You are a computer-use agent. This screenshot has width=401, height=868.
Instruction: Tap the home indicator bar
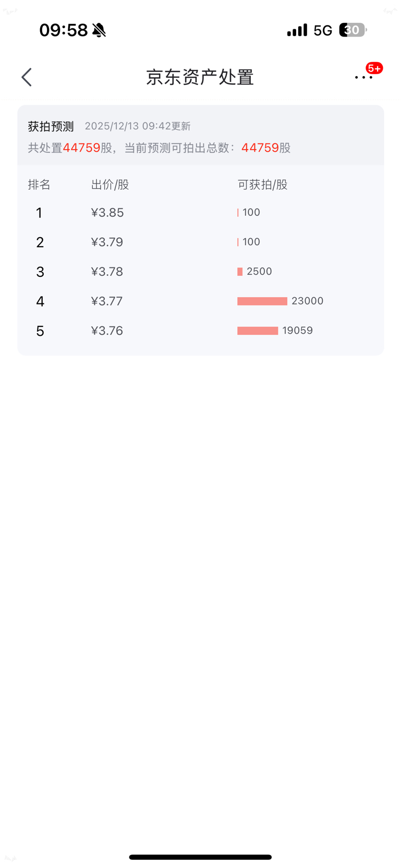pos(200,857)
